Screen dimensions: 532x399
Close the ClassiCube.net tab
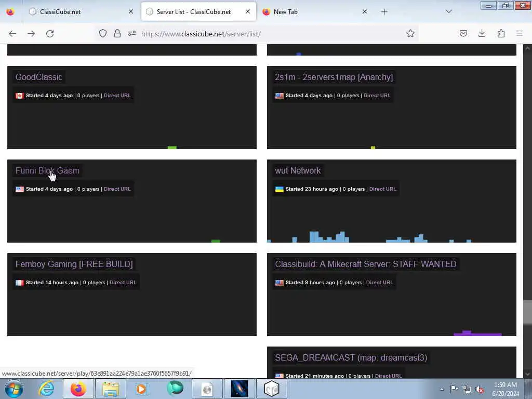[x=130, y=11]
